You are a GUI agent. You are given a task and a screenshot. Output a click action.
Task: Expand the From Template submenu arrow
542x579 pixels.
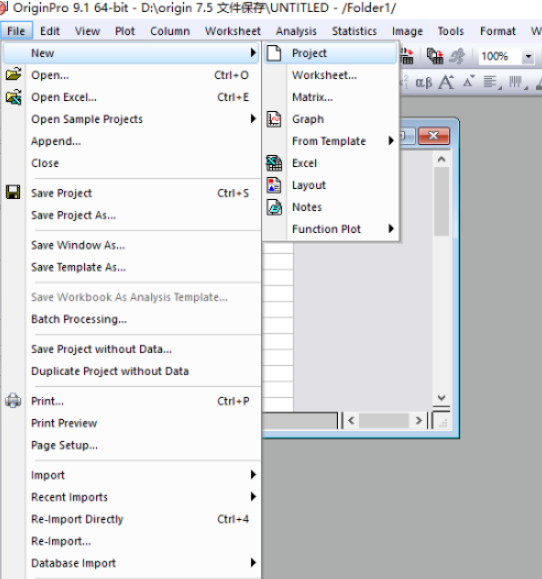(x=391, y=141)
